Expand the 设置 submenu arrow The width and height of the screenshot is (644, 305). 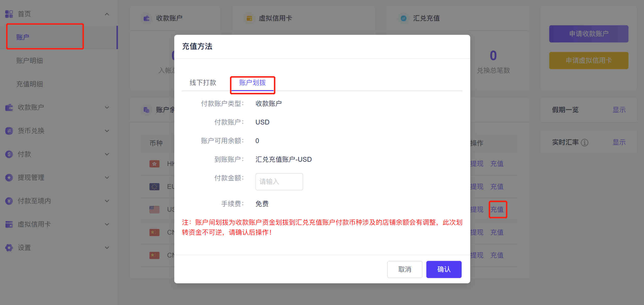tap(107, 248)
